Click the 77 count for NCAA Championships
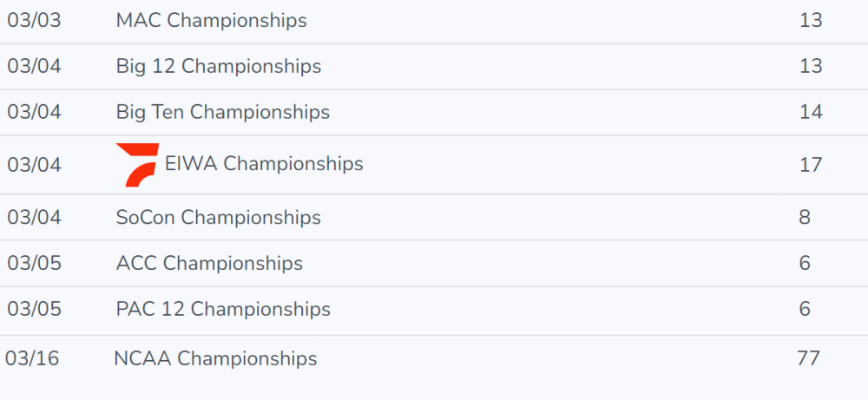 (x=808, y=358)
